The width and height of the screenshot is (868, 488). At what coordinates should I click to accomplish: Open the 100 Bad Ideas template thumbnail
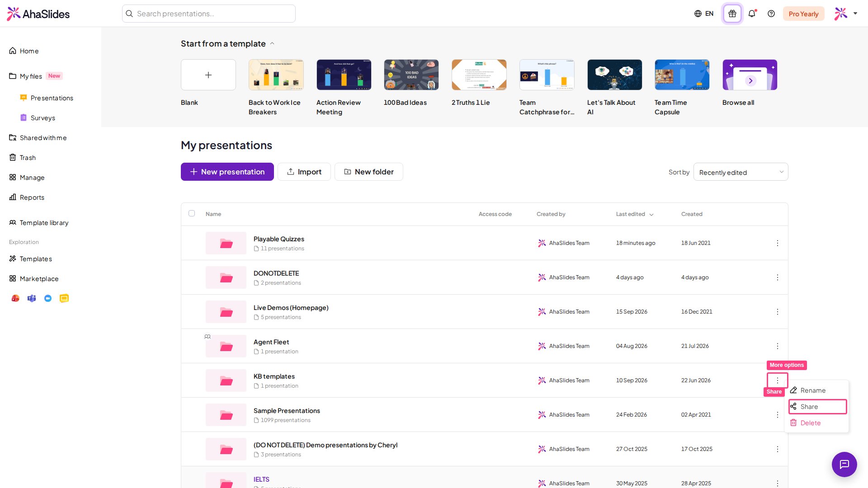[411, 75]
